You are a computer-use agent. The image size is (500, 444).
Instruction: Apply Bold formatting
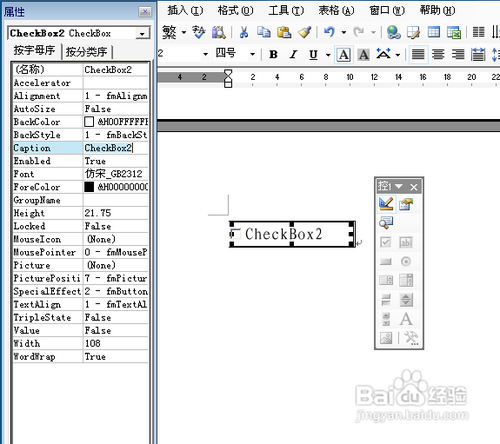(274, 54)
